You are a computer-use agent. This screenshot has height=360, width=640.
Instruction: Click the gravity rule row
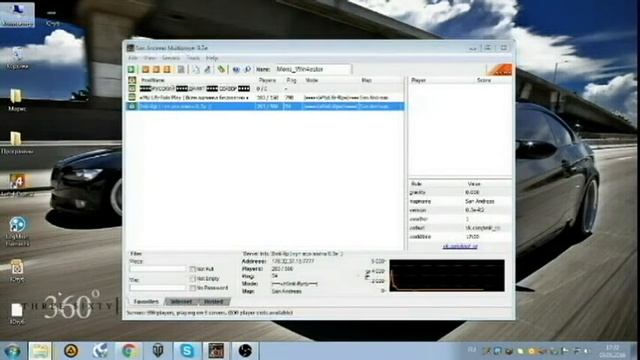(460, 192)
